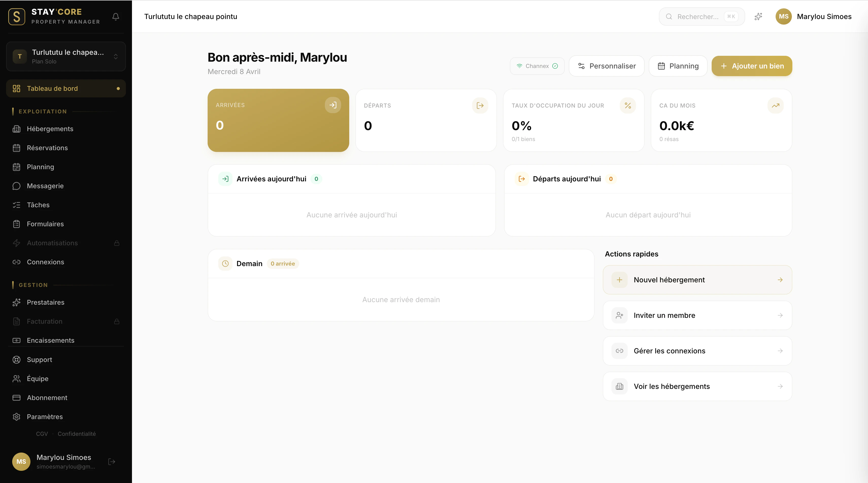Viewport: 868px width, 483px height.
Task: Click the sparkles AI assistant icon
Action: 758,16
